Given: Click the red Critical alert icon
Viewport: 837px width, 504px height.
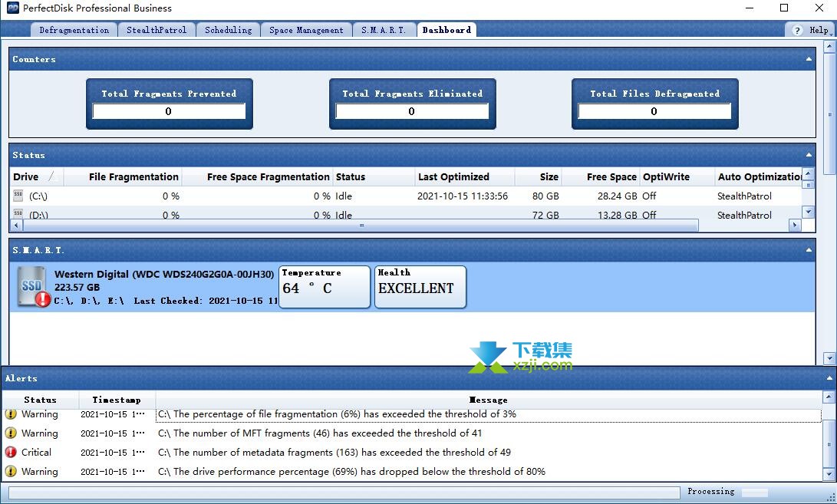Looking at the screenshot, I should point(11,452).
